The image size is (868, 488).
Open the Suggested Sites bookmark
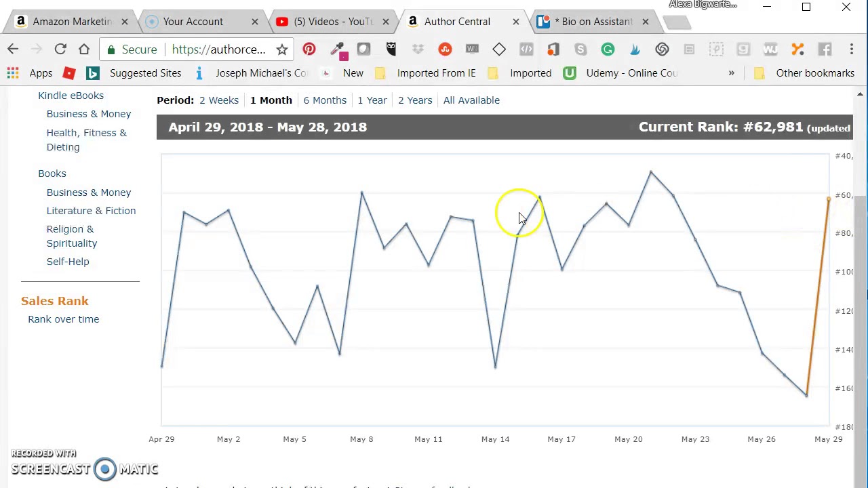click(x=134, y=73)
